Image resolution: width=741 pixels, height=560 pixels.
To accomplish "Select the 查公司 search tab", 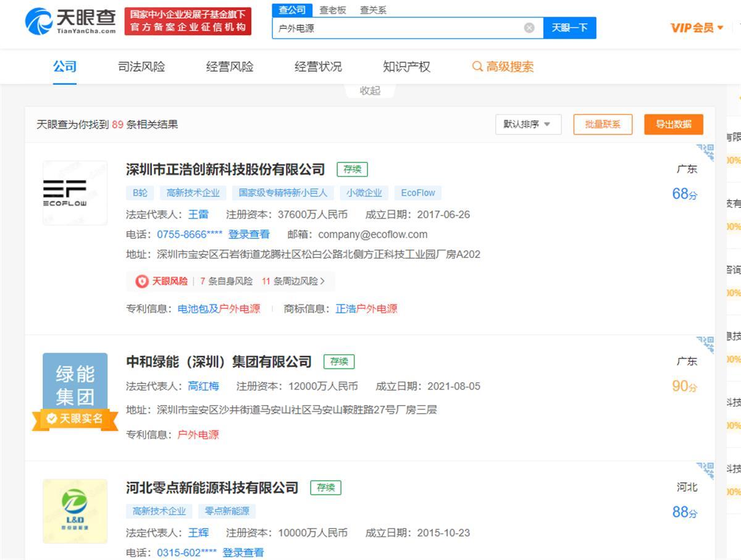I will point(292,10).
